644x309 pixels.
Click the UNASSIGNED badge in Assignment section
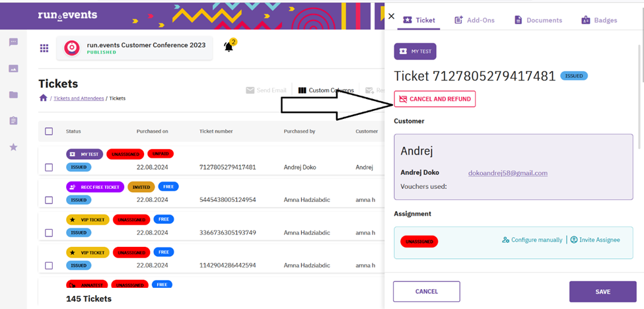tap(419, 242)
